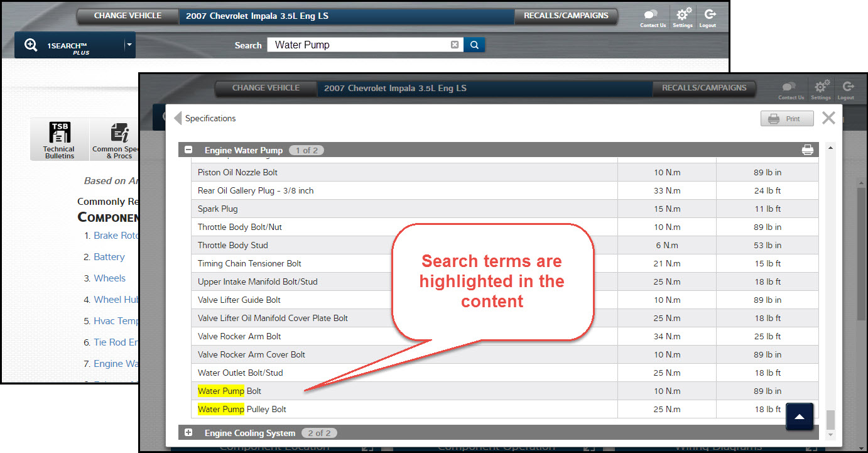Click vehicle name in front window header
The height and width of the screenshot is (453, 868).
point(395,88)
